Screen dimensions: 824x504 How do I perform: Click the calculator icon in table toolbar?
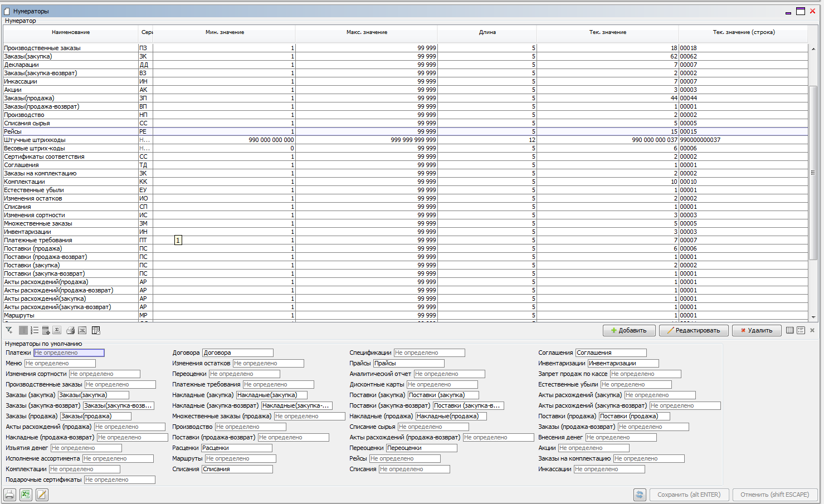point(46,330)
